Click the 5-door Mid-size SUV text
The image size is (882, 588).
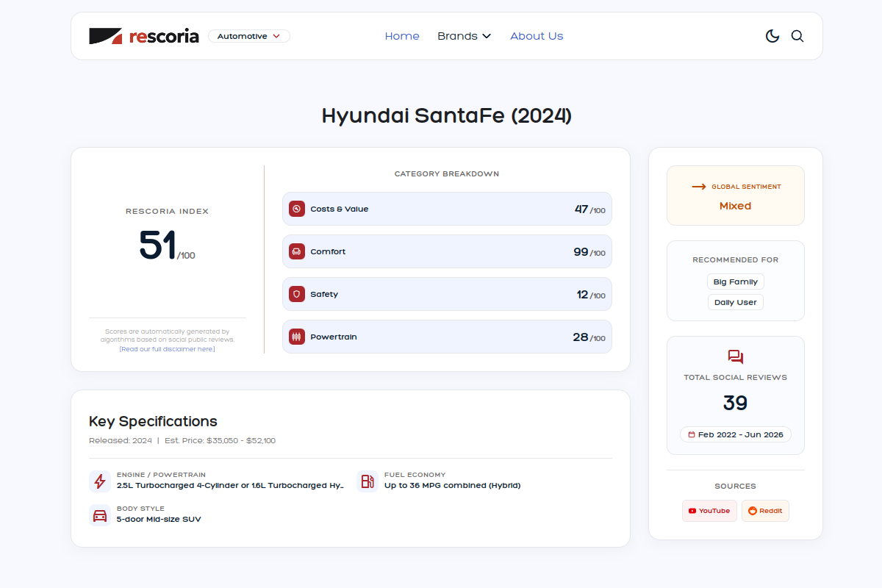[159, 519]
